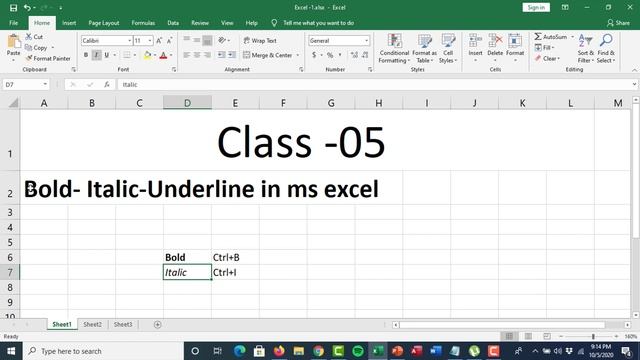Image resolution: width=640 pixels, height=360 pixels.
Task: Open the font size dropdown
Action: coord(150,41)
